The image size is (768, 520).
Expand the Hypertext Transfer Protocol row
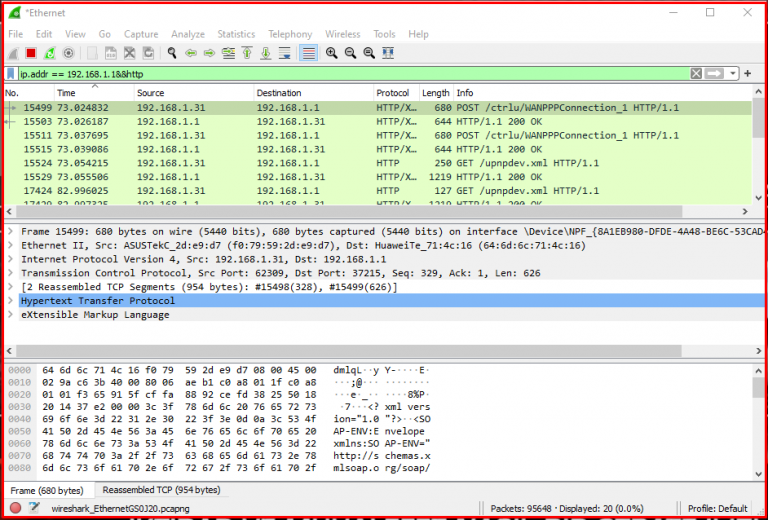11,301
